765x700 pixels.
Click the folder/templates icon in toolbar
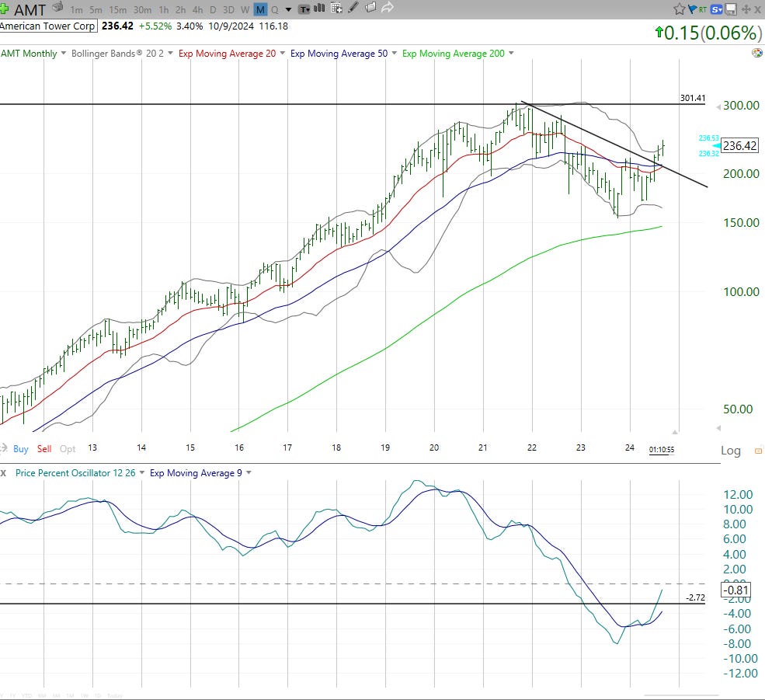click(x=370, y=7)
